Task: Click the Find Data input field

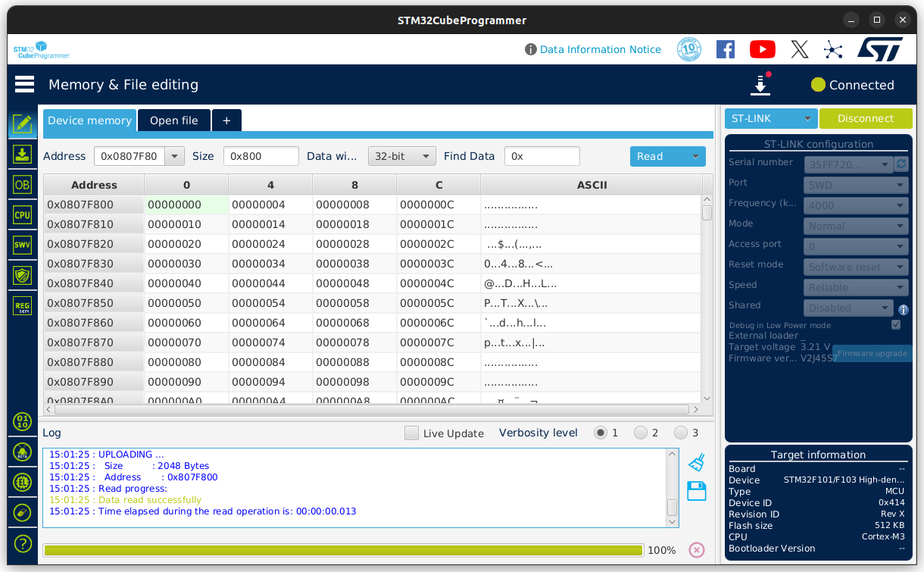Action: [x=542, y=156]
